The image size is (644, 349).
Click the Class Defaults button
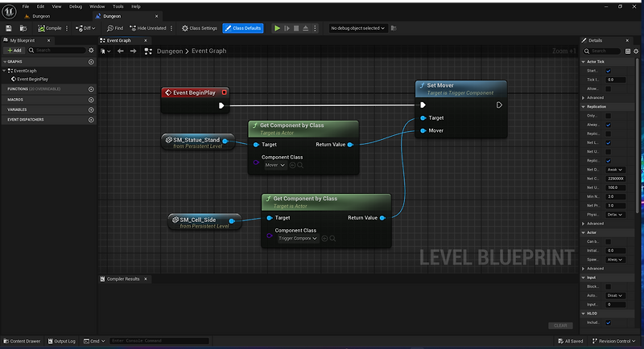click(243, 28)
